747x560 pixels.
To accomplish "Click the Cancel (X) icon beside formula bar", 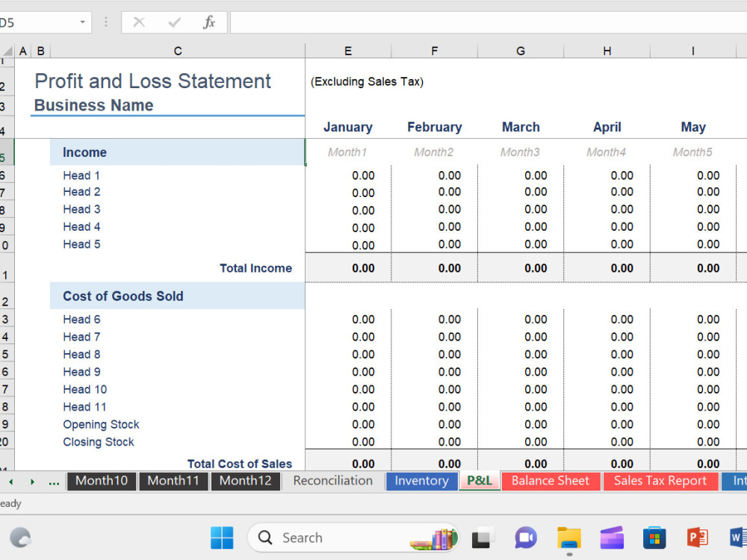I will (139, 22).
